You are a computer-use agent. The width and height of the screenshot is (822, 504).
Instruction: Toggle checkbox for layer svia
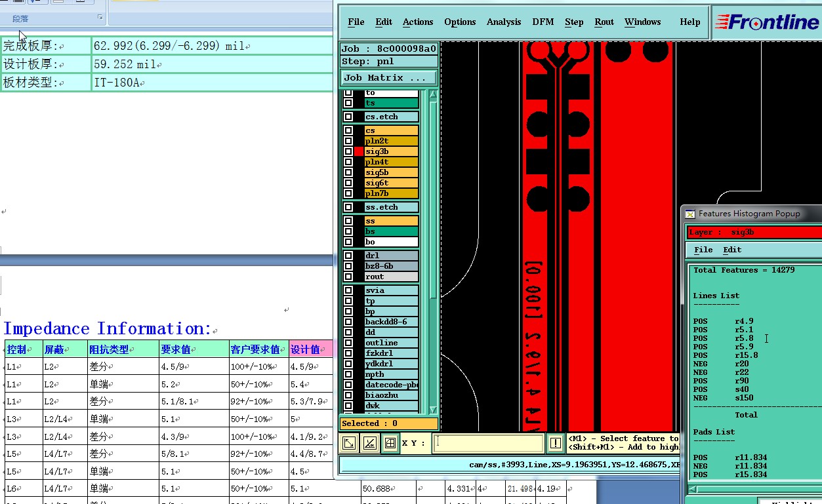(348, 290)
